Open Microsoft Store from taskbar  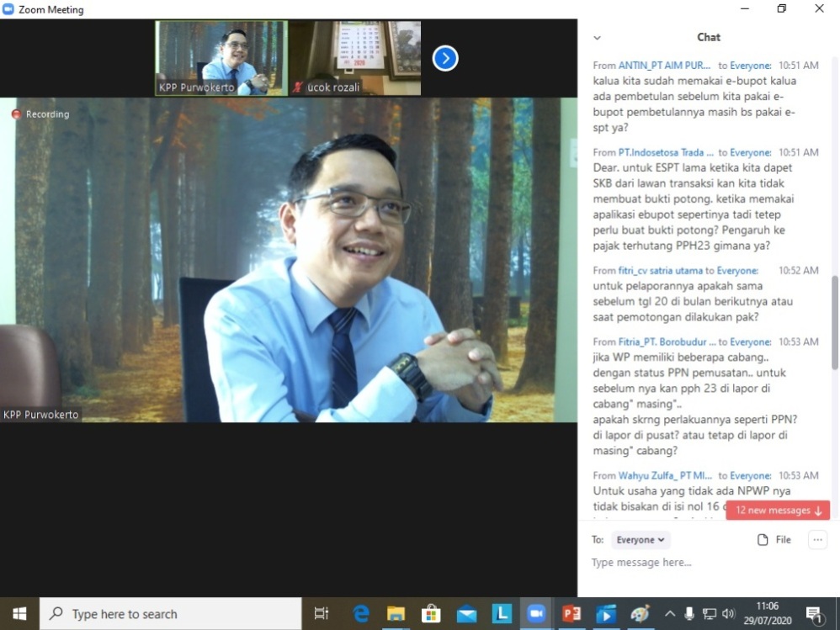tap(431, 614)
